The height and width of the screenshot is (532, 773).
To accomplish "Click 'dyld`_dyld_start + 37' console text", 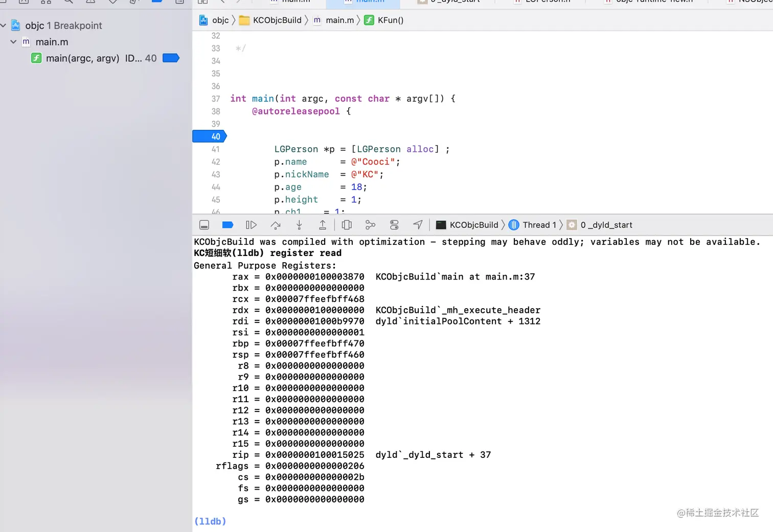I will click(434, 455).
